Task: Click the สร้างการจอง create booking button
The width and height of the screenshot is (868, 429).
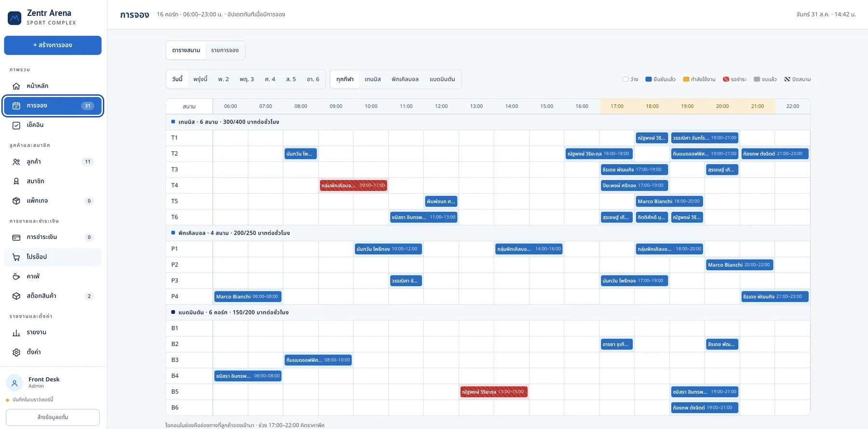Action: (x=53, y=45)
